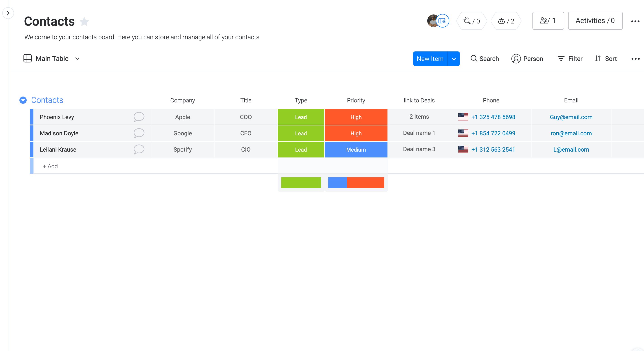
Task: Open the Sort options
Action: click(606, 59)
